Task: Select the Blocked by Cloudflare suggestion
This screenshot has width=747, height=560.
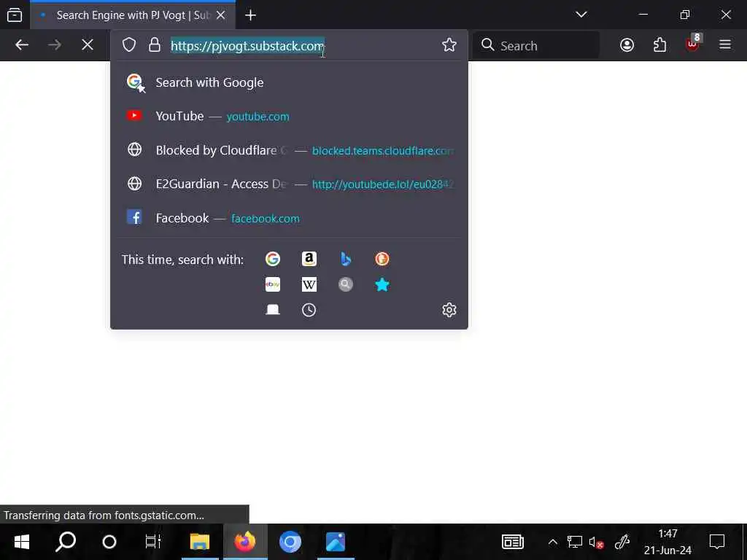Action: 289,150
